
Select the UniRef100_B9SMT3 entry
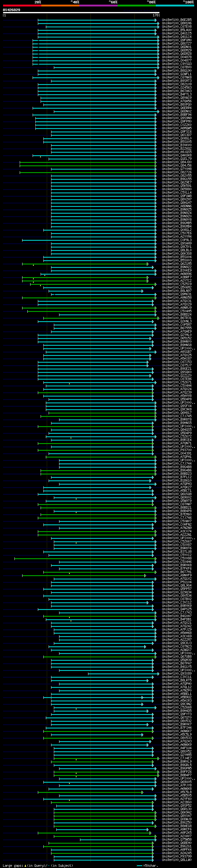pos(177,81)
